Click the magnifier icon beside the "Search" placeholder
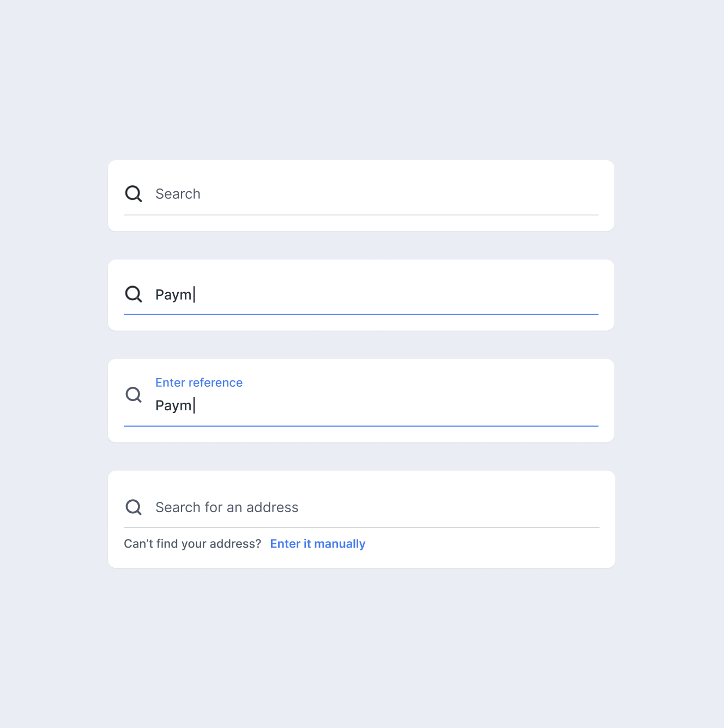Screen dimensions: 724x728 (x=134, y=194)
